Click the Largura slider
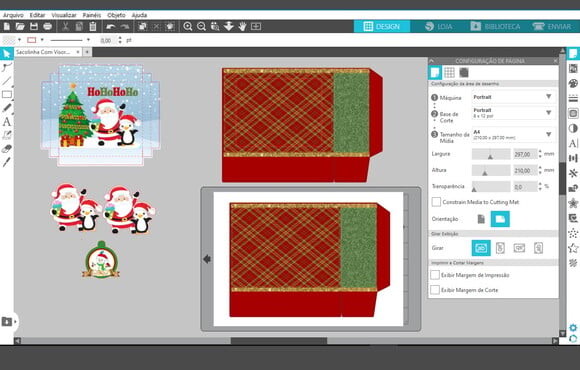Image resolution: width=580 pixels, height=370 pixels. coord(491,154)
